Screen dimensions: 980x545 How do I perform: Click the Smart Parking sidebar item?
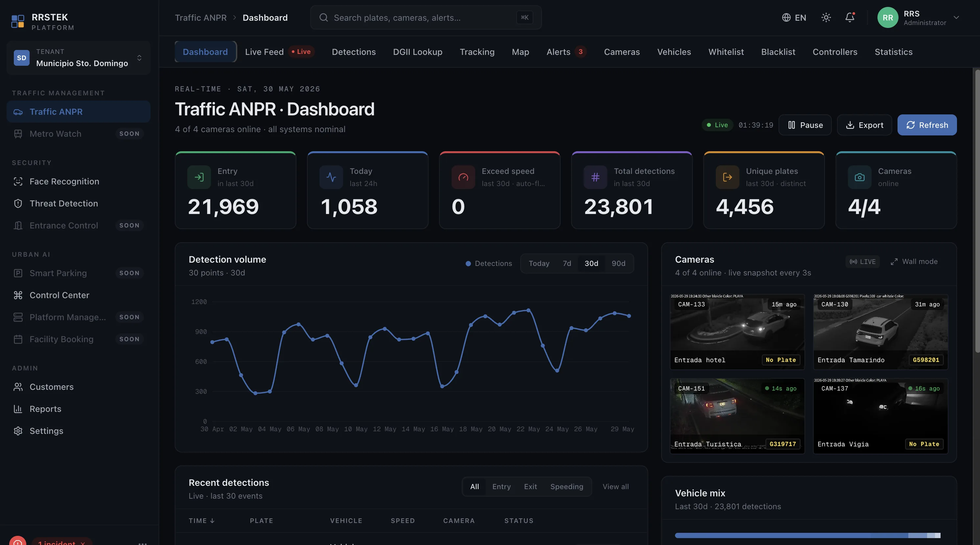pos(78,273)
